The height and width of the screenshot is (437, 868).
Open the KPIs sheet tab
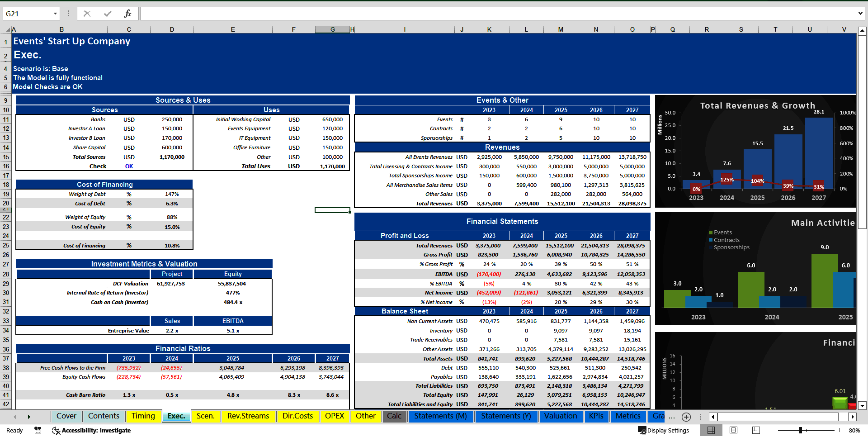(x=596, y=416)
